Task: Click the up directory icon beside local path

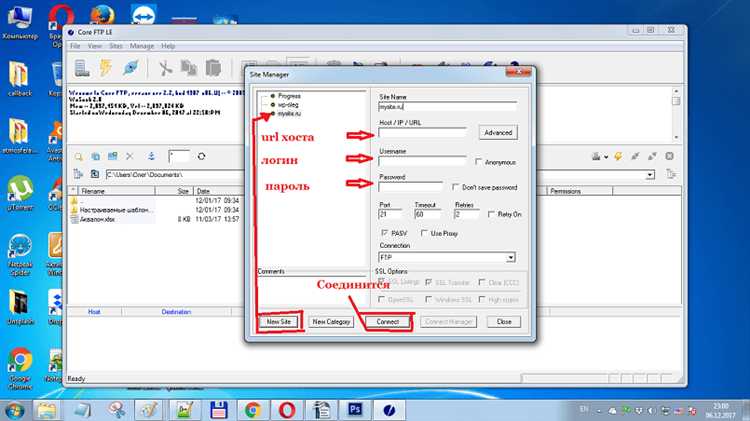Action: pos(95,174)
